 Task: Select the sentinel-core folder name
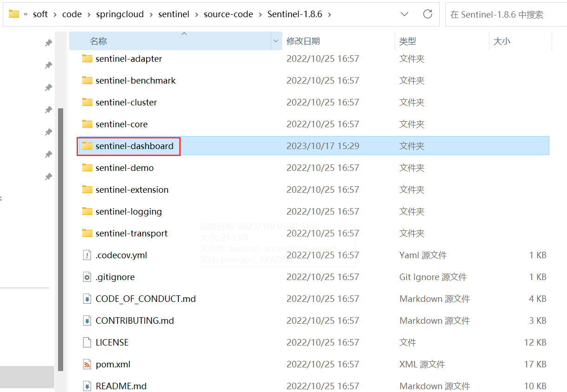point(122,124)
